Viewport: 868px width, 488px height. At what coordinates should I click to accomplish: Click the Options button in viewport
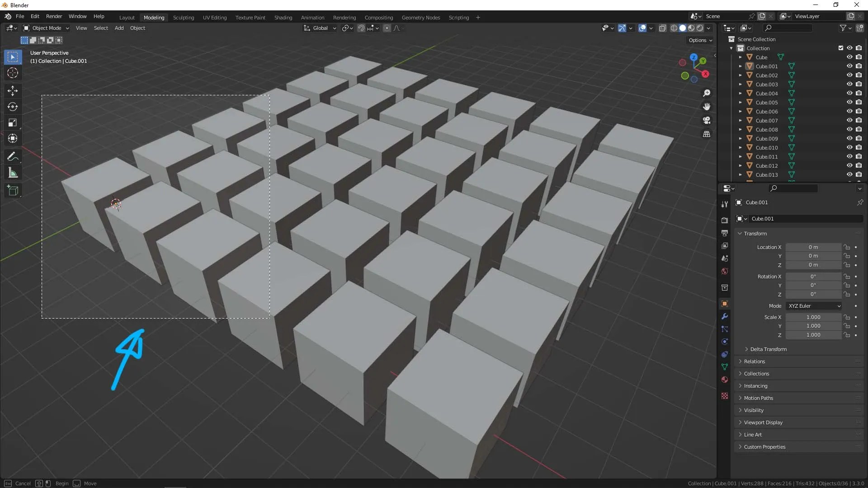(x=700, y=40)
